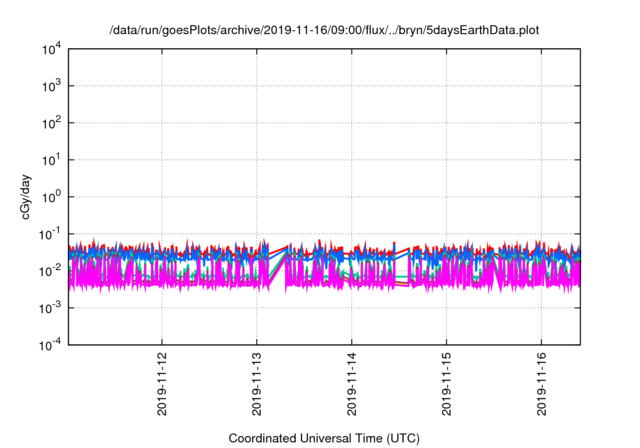Click the magenta data band near 2019-11-12

pyautogui.click(x=150, y=275)
